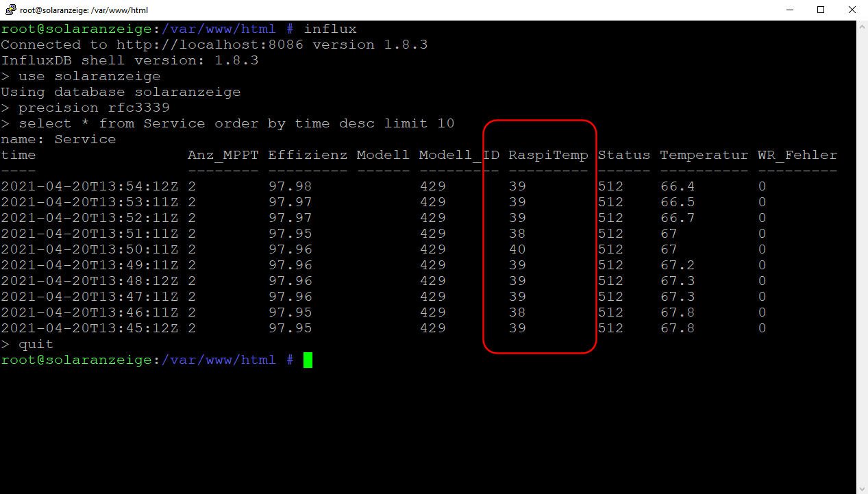The height and width of the screenshot is (494, 868).
Task: Click the green terminal cursor block
Action: tap(308, 360)
